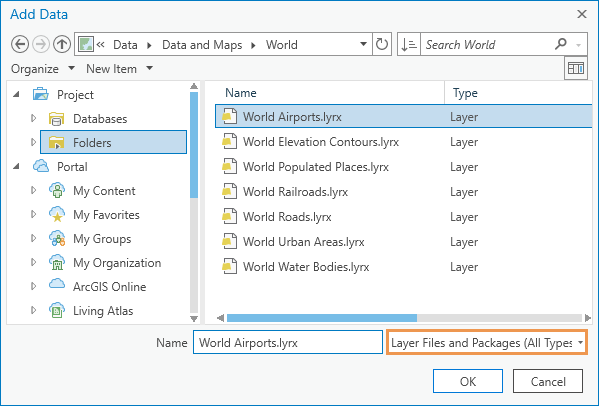The height and width of the screenshot is (406, 599).
Task: Select World Railroads.lyrx in the list
Action: (x=295, y=192)
